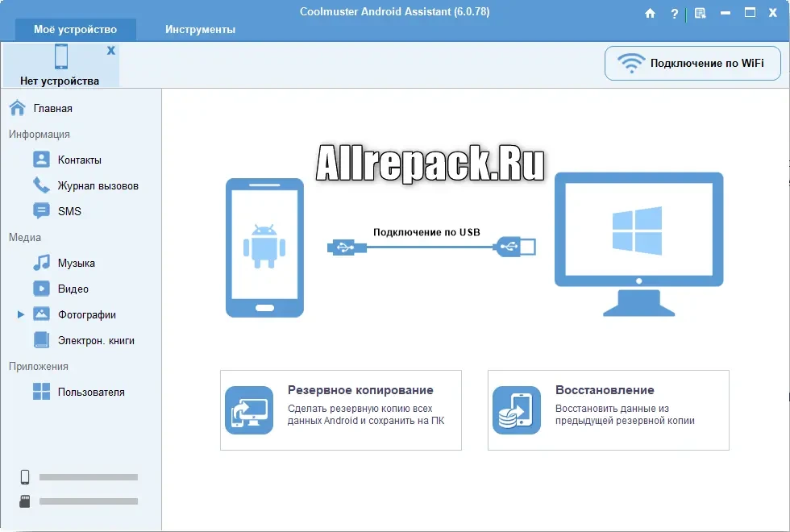Click the Контакты person icon

tap(41, 160)
